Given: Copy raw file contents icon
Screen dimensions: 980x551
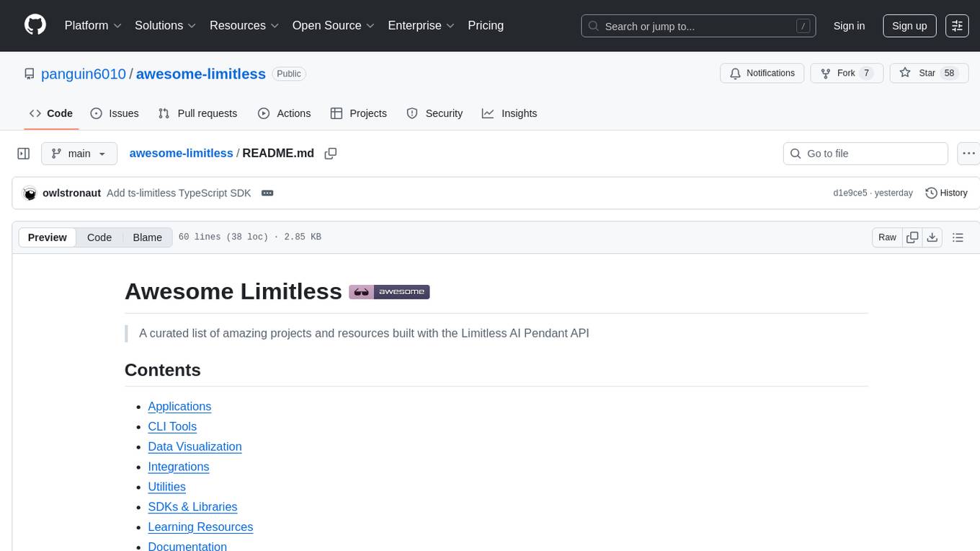Looking at the screenshot, I should (x=912, y=237).
